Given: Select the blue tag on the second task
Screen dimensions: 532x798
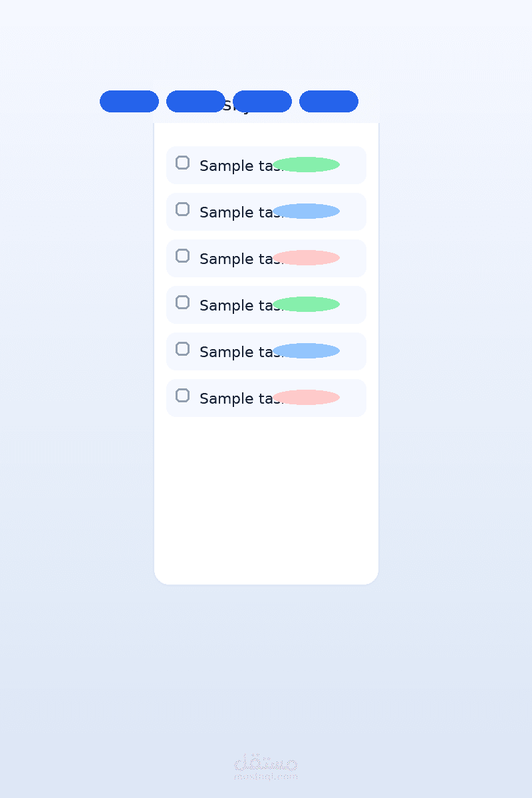Looking at the screenshot, I should pos(306,211).
